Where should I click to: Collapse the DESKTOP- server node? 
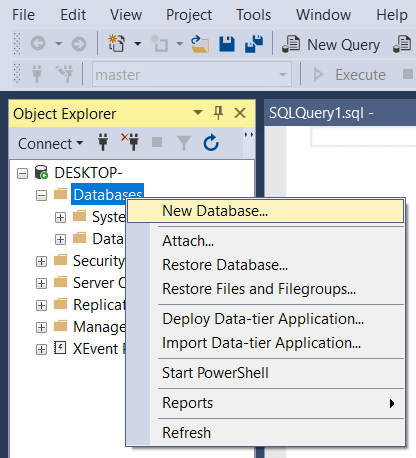[x=22, y=174]
